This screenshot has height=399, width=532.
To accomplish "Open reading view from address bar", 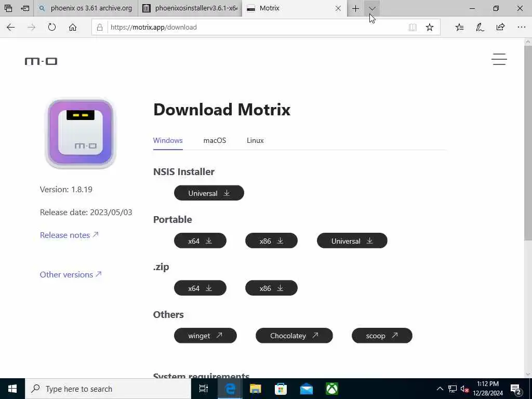I will tap(413, 27).
